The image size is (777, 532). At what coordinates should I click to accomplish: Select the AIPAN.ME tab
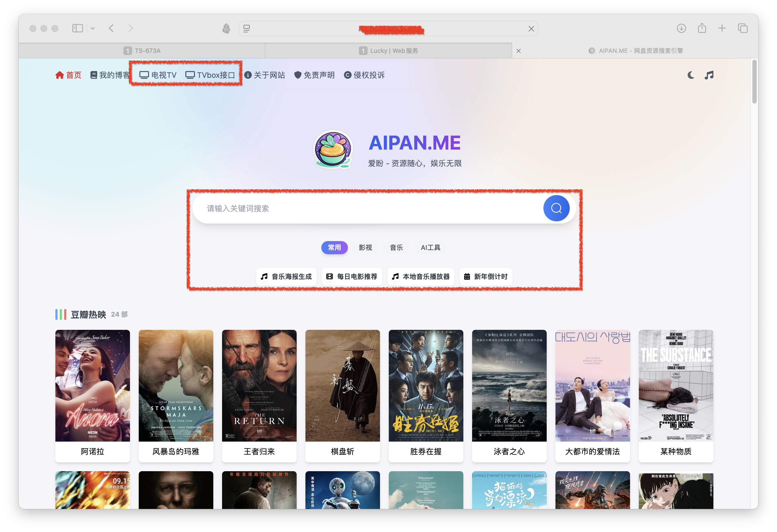click(x=635, y=51)
